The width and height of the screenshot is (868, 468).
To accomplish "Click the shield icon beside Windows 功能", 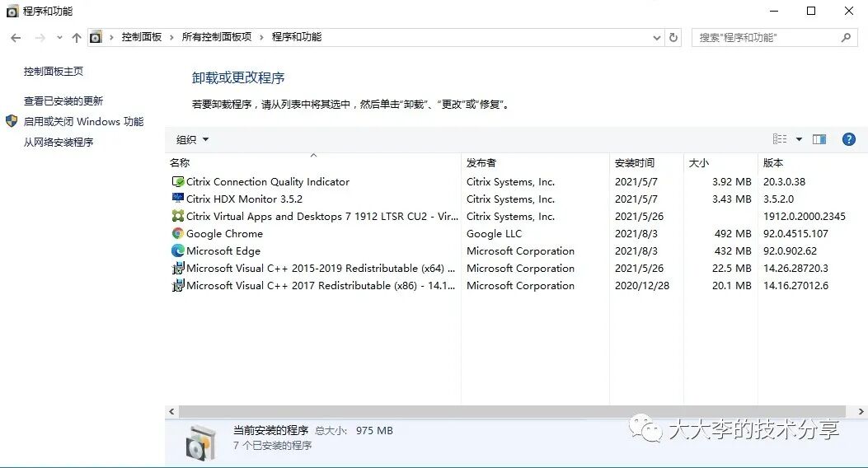I will coord(12,121).
